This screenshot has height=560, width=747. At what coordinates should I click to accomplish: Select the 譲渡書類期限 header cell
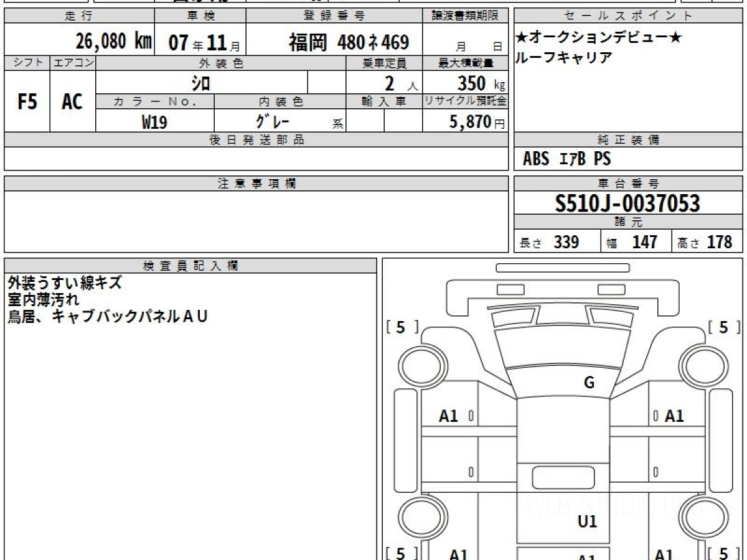[x=466, y=16]
